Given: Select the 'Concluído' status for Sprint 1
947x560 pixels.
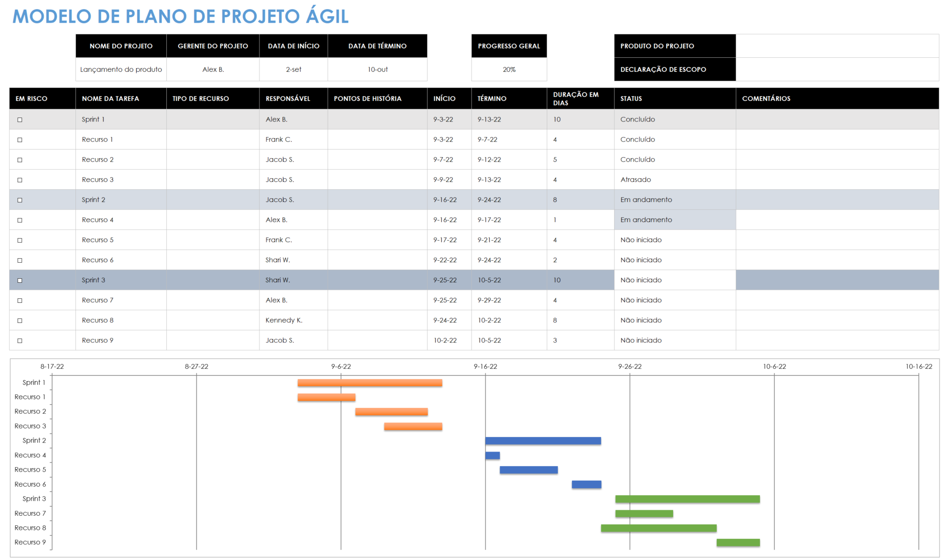Looking at the screenshot, I should [x=675, y=120].
